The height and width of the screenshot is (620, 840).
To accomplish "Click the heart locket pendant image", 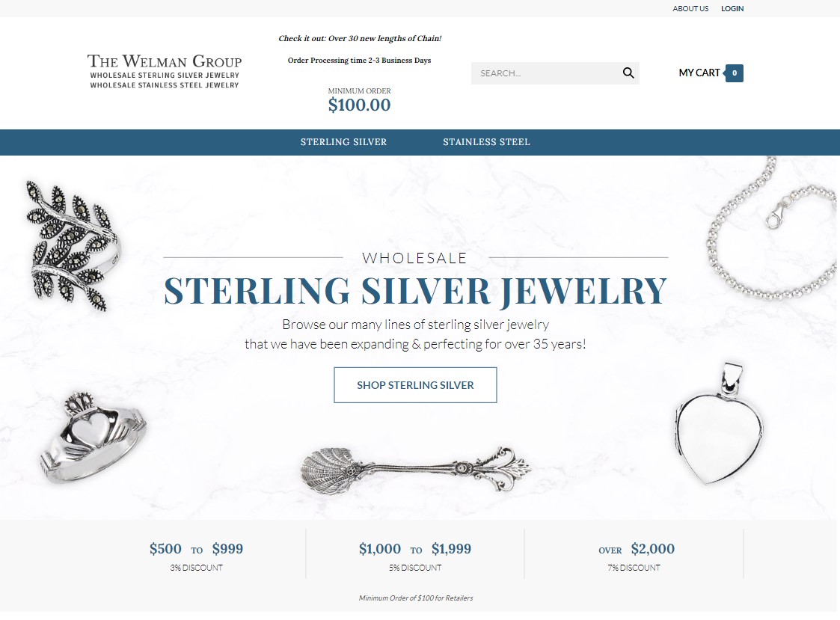I will pos(720,424).
